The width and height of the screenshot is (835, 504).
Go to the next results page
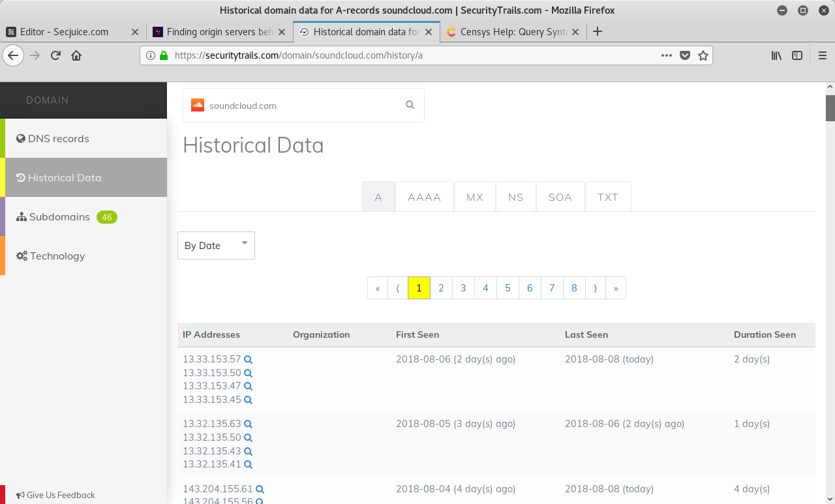point(595,288)
